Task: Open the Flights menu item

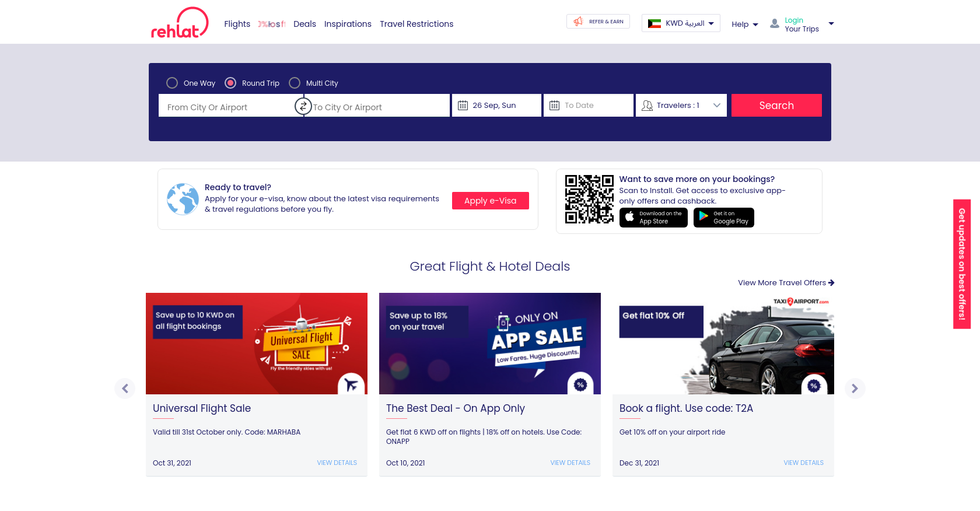Action: pos(237,24)
